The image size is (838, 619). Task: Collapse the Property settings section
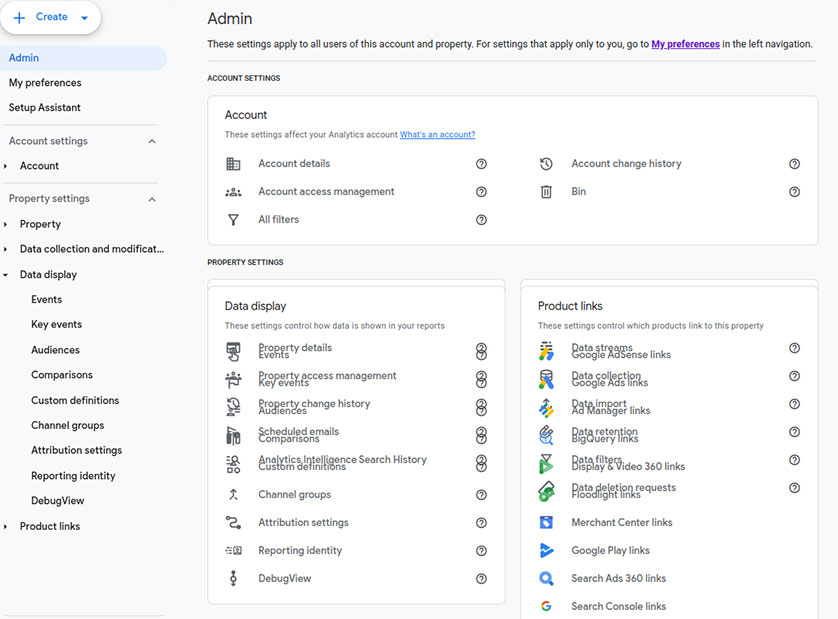152,199
